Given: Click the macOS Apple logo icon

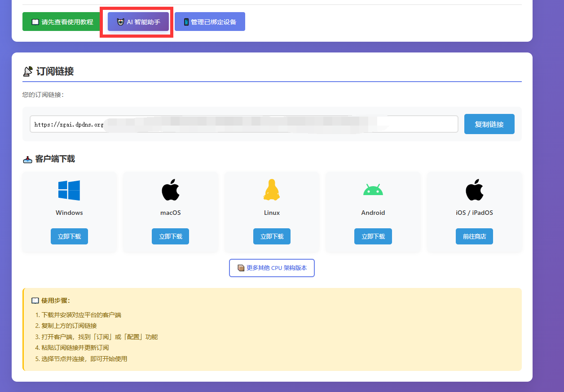Looking at the screenshot, I should pos(171,190).
